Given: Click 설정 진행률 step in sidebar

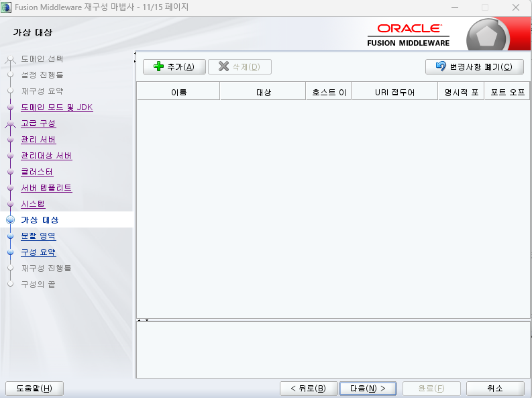Looking at the screenshot, I should click(42, 74).
